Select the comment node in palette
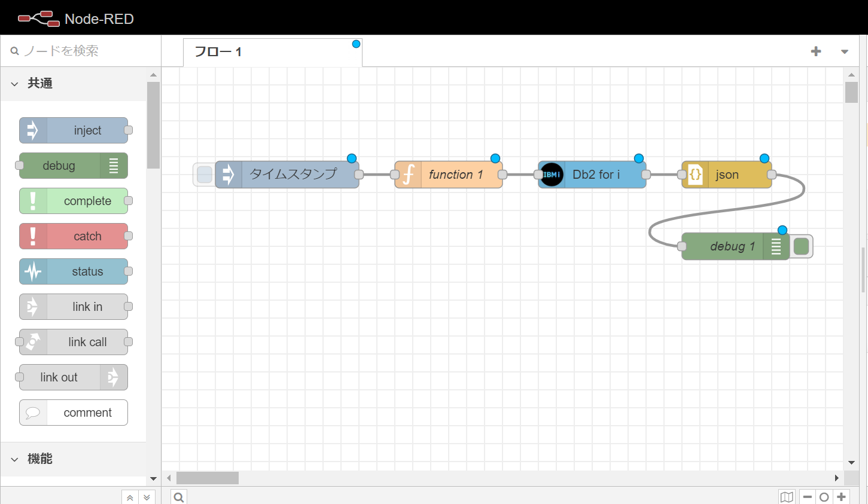The width and height of the screenshot is (868, 504). point(74,413)
